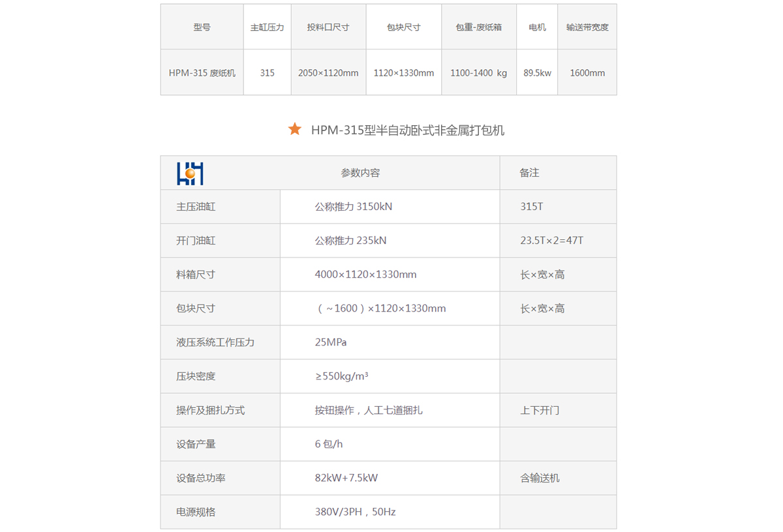The image size is (783, 532).
Task: Click the blue company logo icon
Action: tap(190, 173)
